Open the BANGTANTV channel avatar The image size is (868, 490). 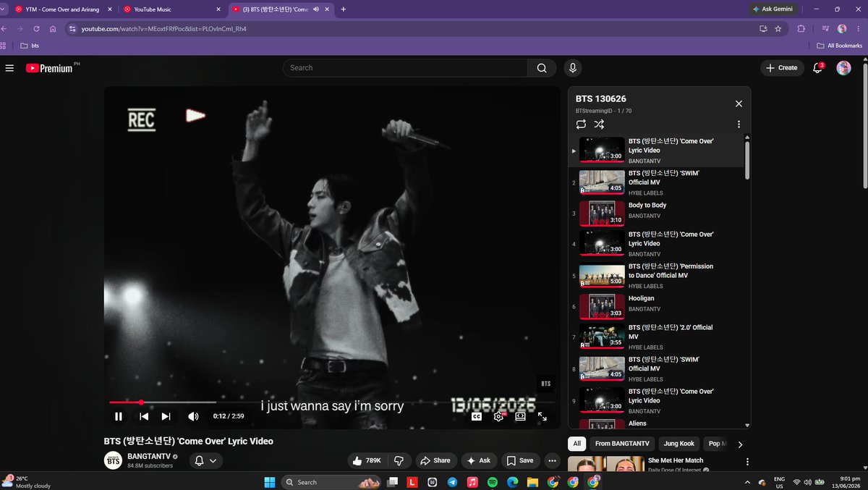113,460
